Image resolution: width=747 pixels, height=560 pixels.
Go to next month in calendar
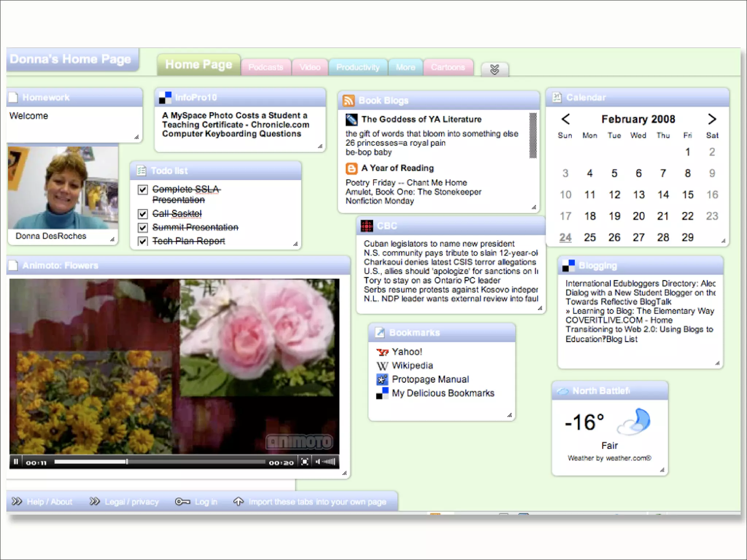(712, 119)
